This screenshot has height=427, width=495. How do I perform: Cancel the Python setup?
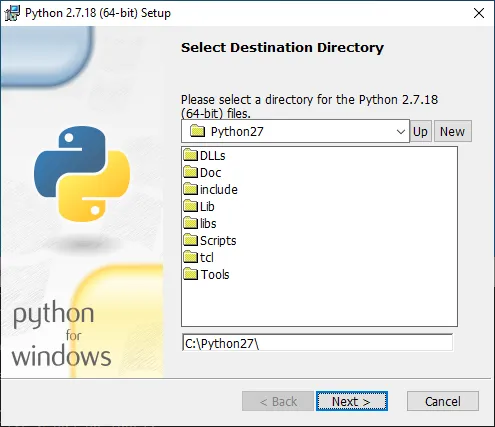coord(443,401)
